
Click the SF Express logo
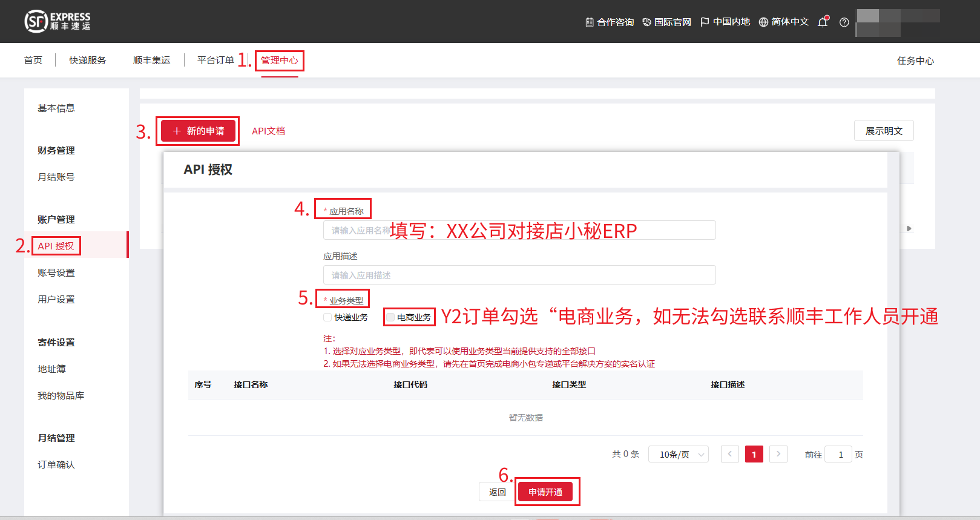[58, 21]
